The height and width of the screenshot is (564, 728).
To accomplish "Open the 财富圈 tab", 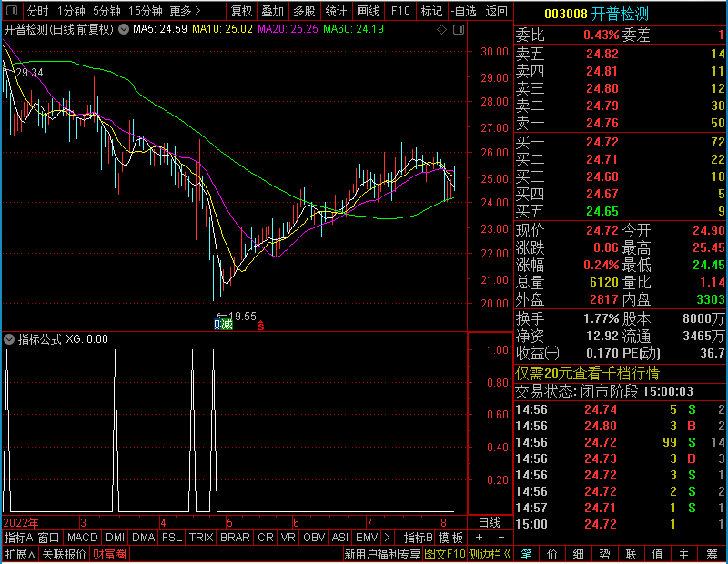I will (x=109, y=554).
